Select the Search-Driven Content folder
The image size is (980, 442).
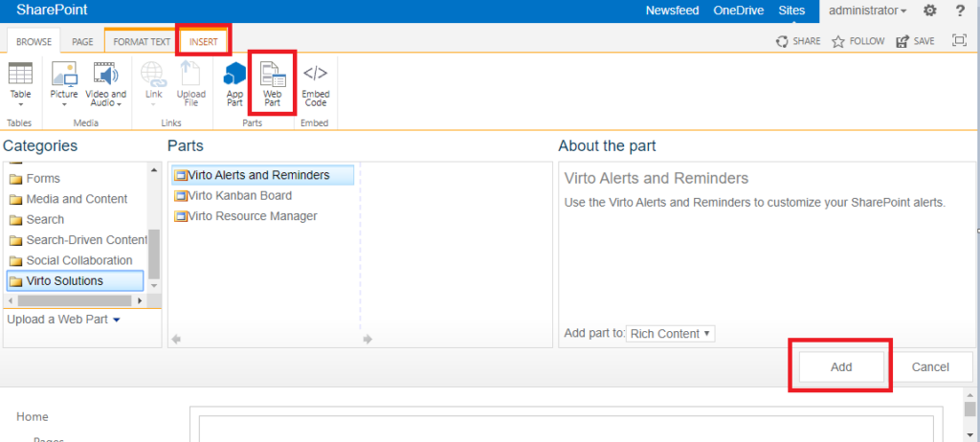tap(78, 240)
